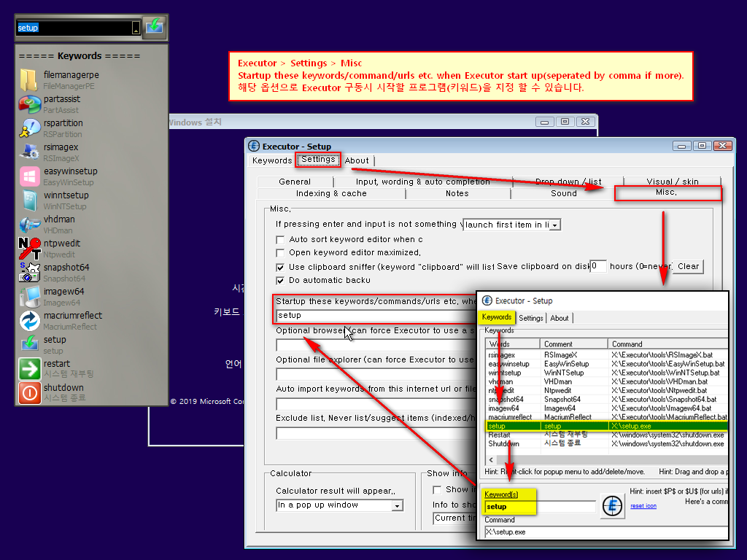Click the winntsetup icon
Screen dimensions: 747x560
coord(29,200)
